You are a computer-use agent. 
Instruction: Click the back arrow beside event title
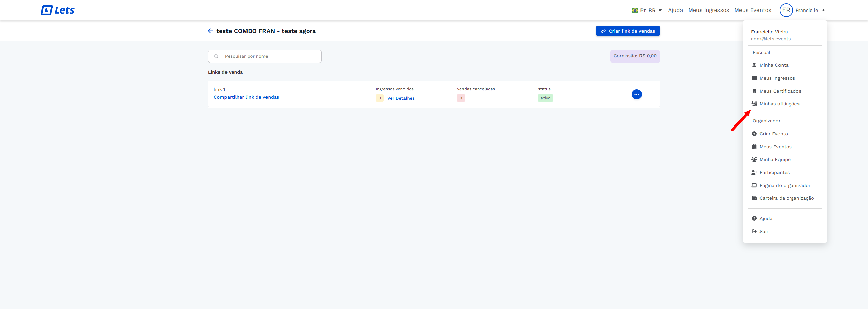(x=210, y=31)
